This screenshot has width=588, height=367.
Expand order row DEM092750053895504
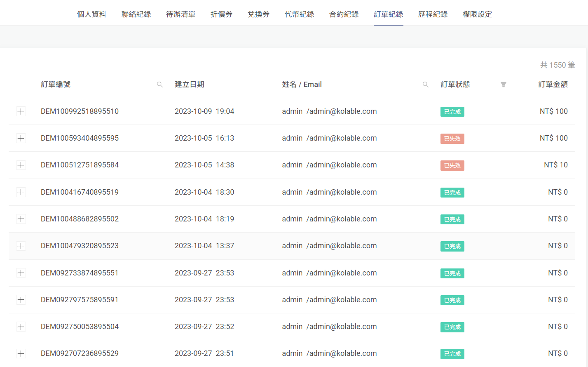[21, 327]
